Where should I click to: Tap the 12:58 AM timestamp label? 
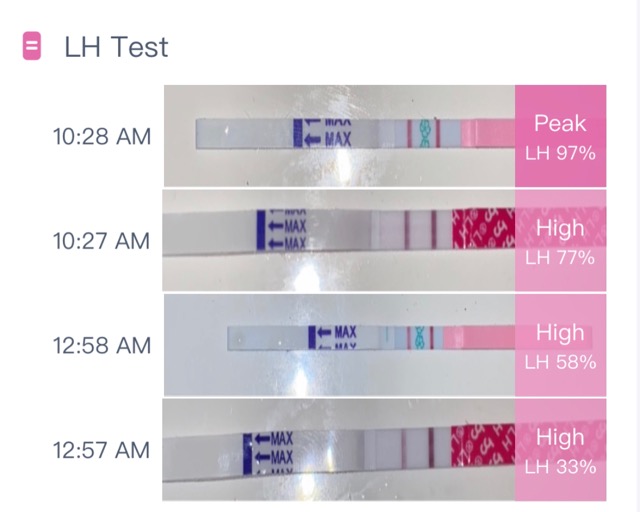[102, 345]
